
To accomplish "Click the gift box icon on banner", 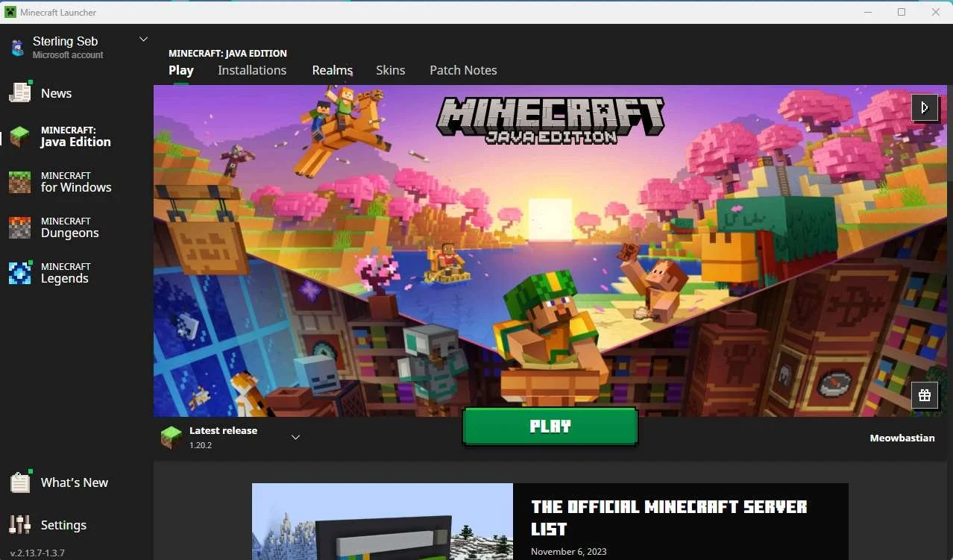I will [x=925, y=395].
